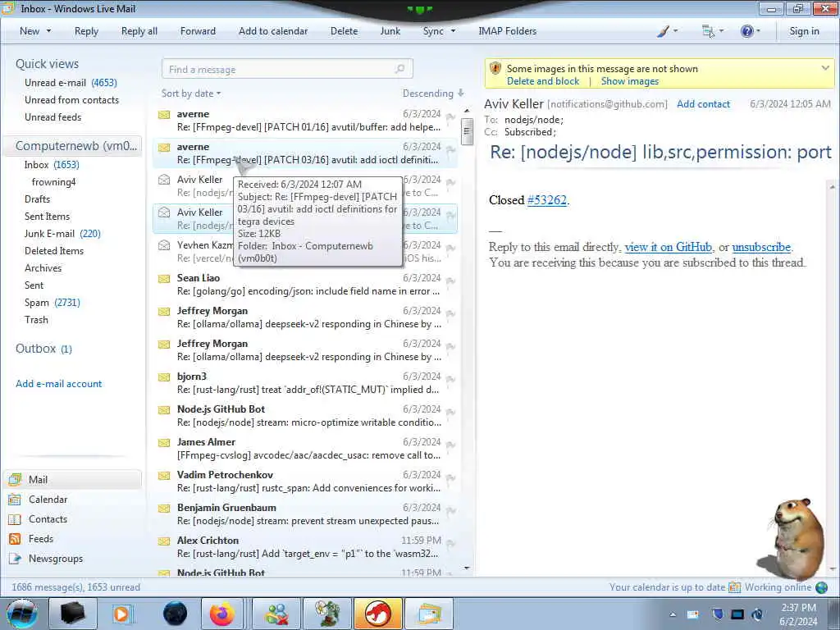The image size is (840, 630).
Task: Click the Feeds RSS icon
Action: [15, 539]
